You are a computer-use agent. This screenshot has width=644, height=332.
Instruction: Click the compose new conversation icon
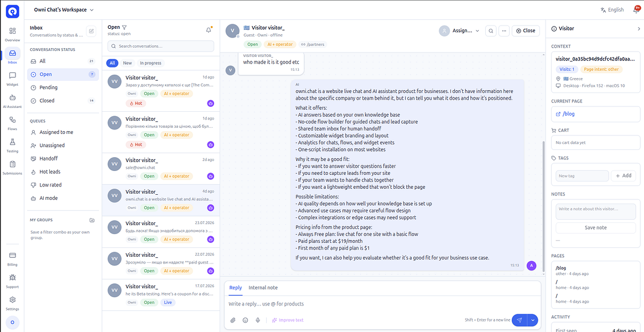pyautogui.click(x=91, y=31)
